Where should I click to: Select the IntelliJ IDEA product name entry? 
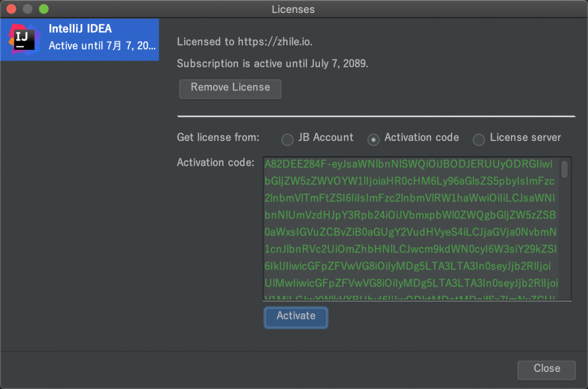[80, 29]
